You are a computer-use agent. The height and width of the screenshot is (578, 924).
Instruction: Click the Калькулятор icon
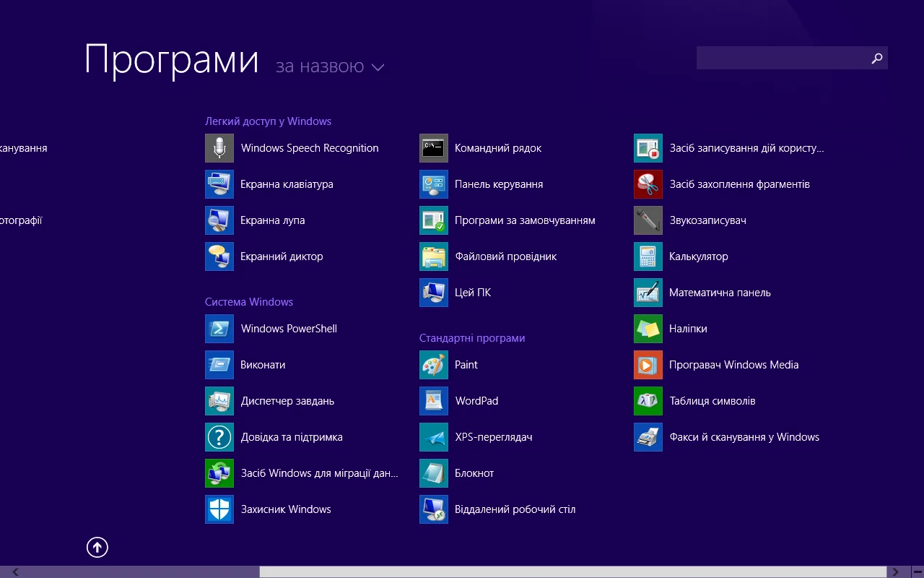(x=648, y=256)
